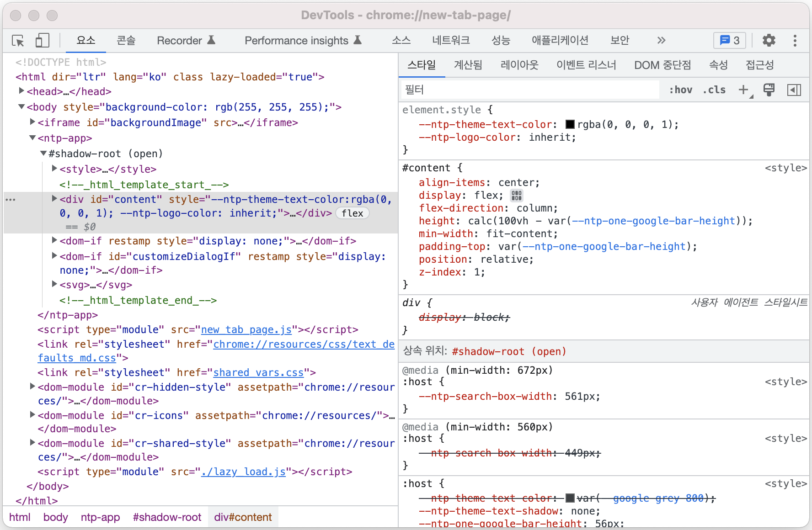The width and height of the screenshot is (812, 530).
Task: Click the three-dots gutter beside div#content row
Action: coord(10,200)
